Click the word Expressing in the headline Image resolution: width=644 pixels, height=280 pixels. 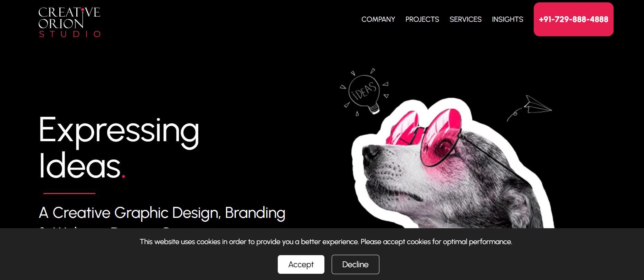pos(119,131)
